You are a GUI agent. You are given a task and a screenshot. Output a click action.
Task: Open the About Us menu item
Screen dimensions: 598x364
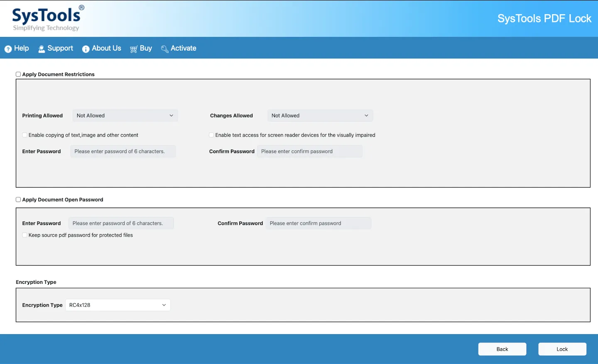[102, 49]
